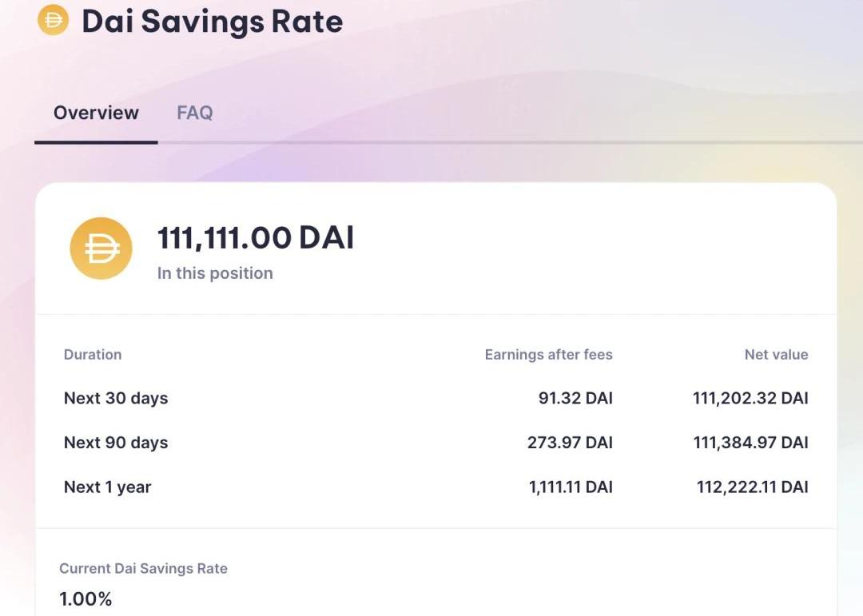Image resolution: width=863 pixels, height=616 pixels.
Task: Click the 111,384.97 DAI net value
Action: point(750,443)
